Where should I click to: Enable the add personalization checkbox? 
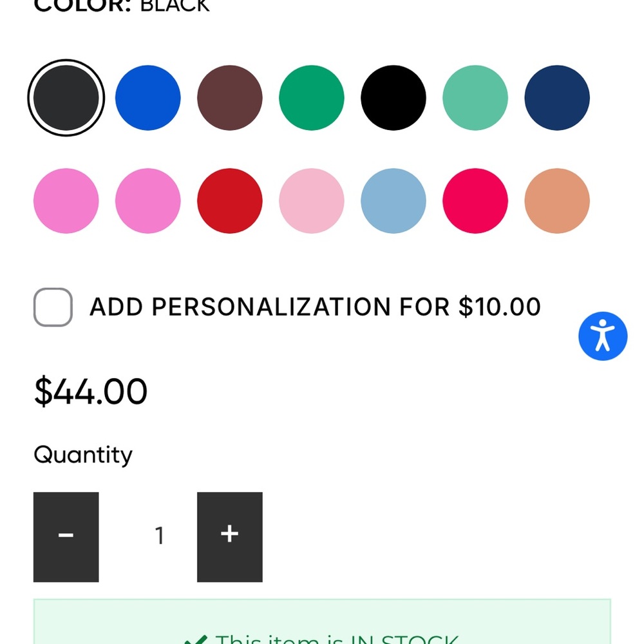tap(53, 307)
